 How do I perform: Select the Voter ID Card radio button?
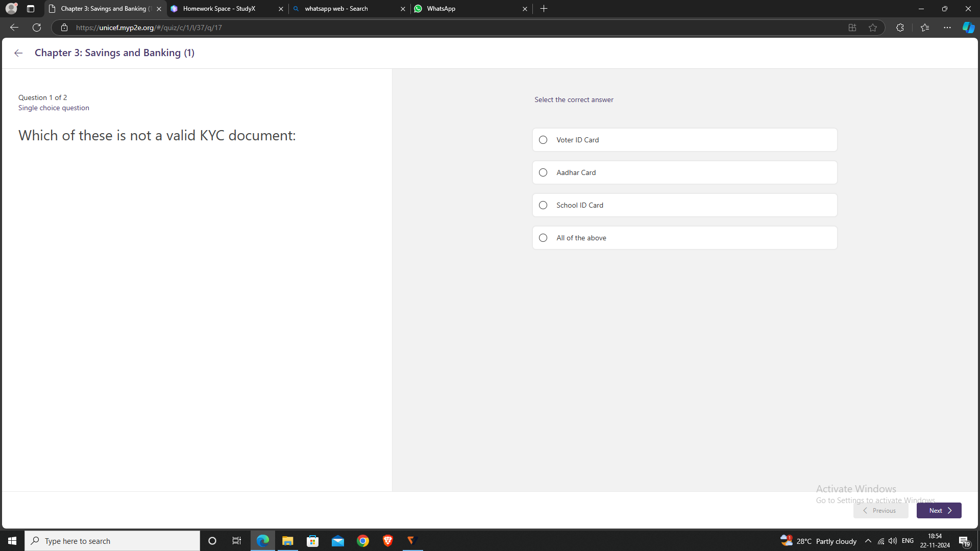click(543, 140)
